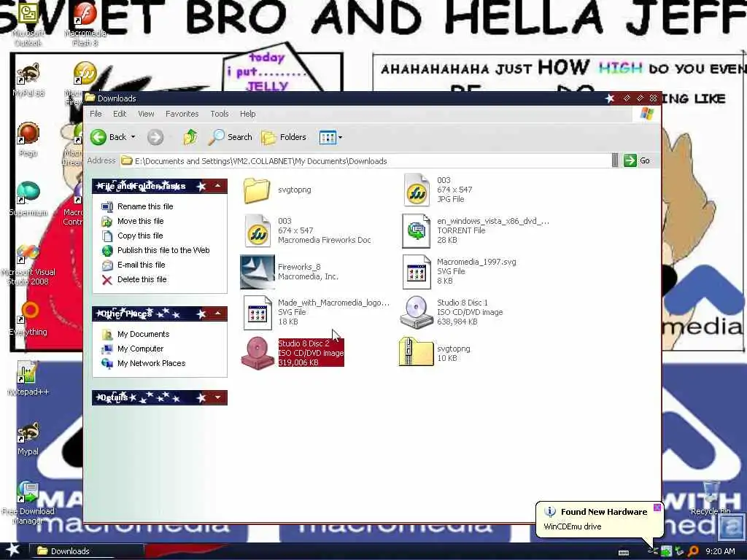Click the Start star button on taskbar
Screen dimensions: 747x560
tap(12, 551)
